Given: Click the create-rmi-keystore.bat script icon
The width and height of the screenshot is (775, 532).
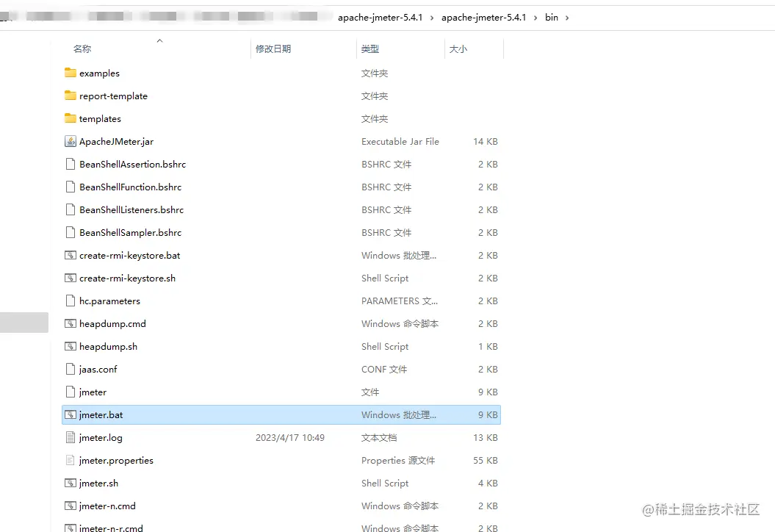Looking at the screenshot, I should (x=71, y=255).
